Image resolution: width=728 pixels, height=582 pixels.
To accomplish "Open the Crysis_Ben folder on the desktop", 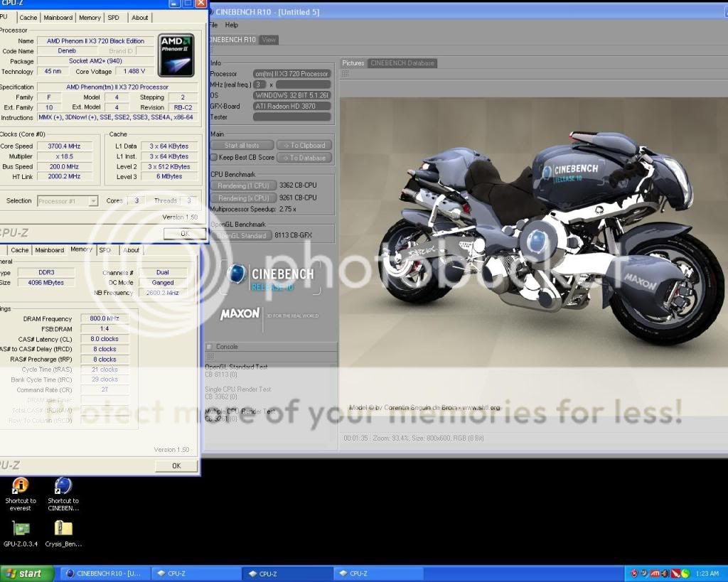I will (x=63, y=533).
